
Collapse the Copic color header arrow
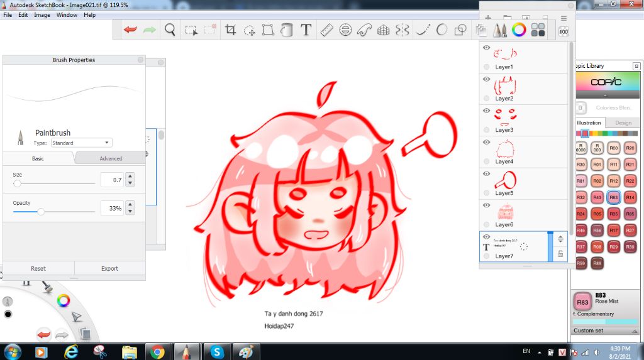tap(605, 95)
